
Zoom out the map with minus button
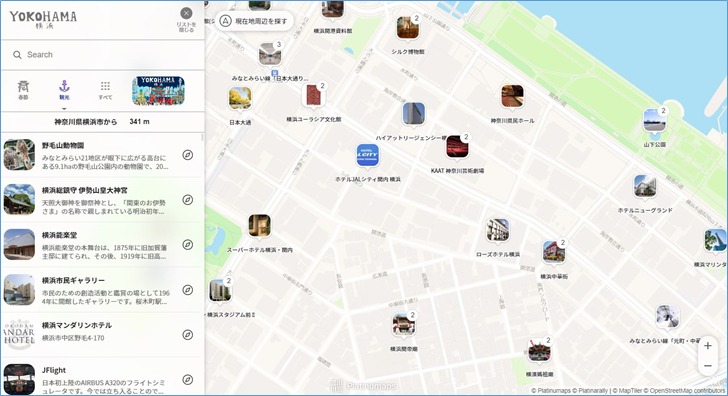pos(708,366)
